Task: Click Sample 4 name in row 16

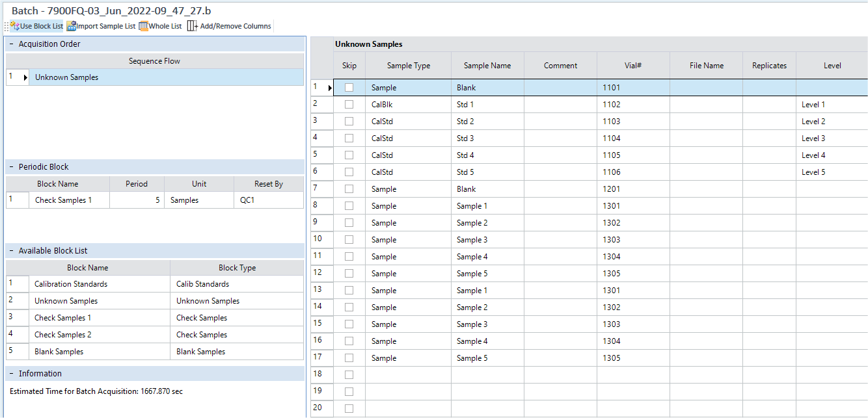Action: [487, 341]
